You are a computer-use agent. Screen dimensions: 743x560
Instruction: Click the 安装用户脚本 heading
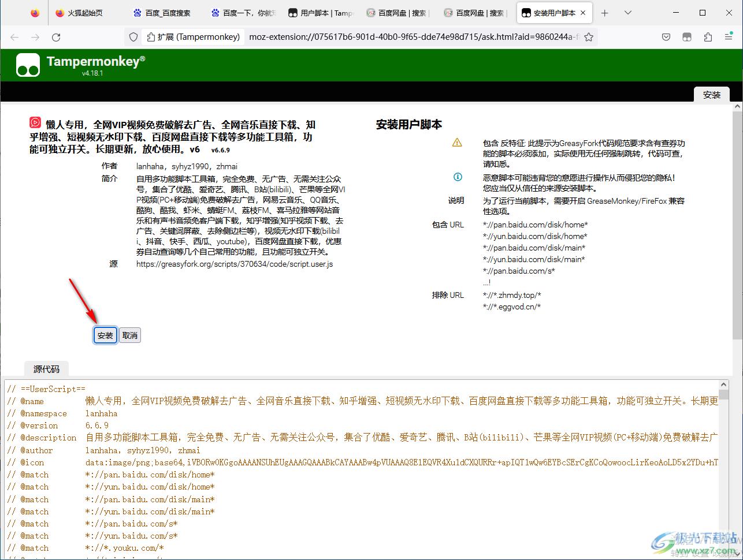pos(409,124)
